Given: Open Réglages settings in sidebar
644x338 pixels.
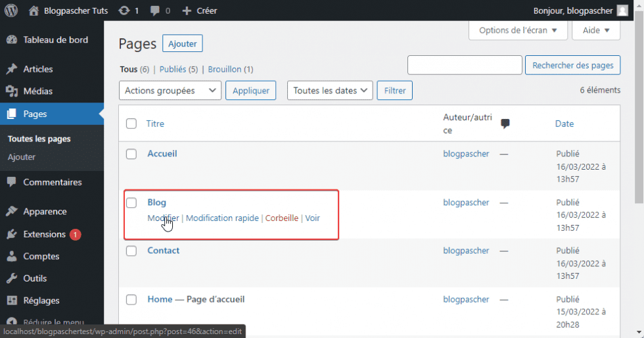Looking at the screenshot, I should tap(41, 301).
